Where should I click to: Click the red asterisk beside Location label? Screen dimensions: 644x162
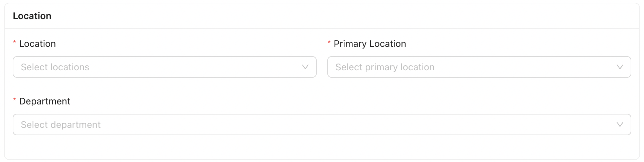pos(14,43)
